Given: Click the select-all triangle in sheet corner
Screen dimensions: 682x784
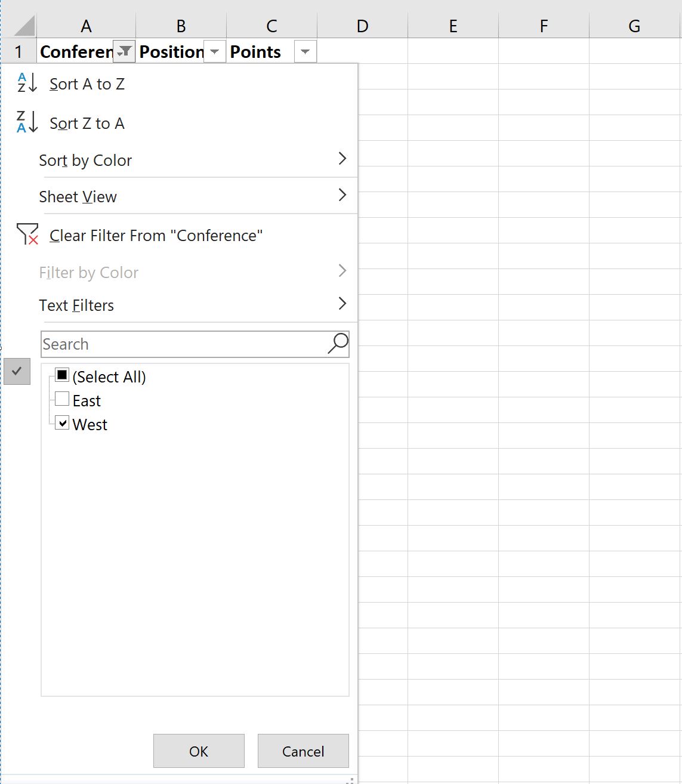Looking at the screenshot, I should 24,26.
